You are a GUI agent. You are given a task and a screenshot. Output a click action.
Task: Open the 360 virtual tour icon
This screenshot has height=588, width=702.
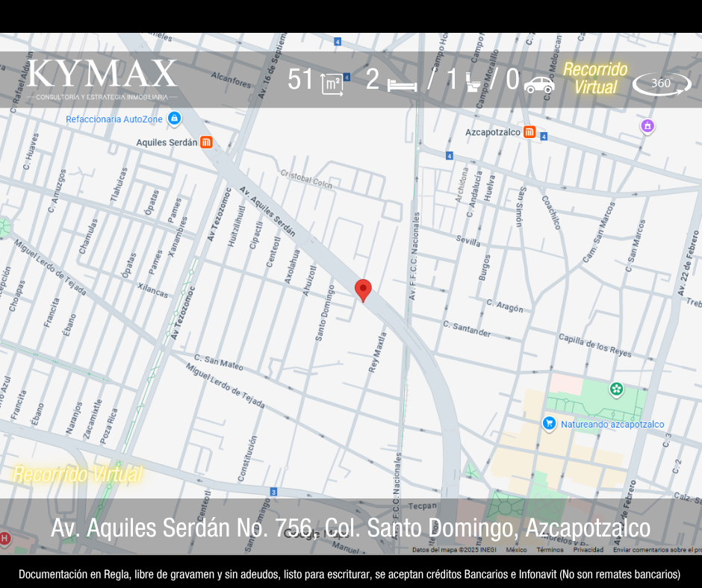(662, 84)
